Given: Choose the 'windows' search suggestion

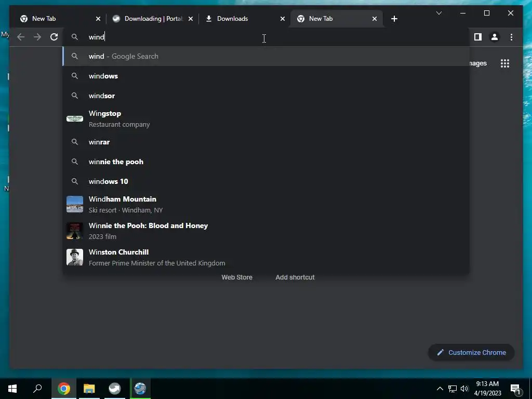Looking at the screenshot, I should pos(267,76).
